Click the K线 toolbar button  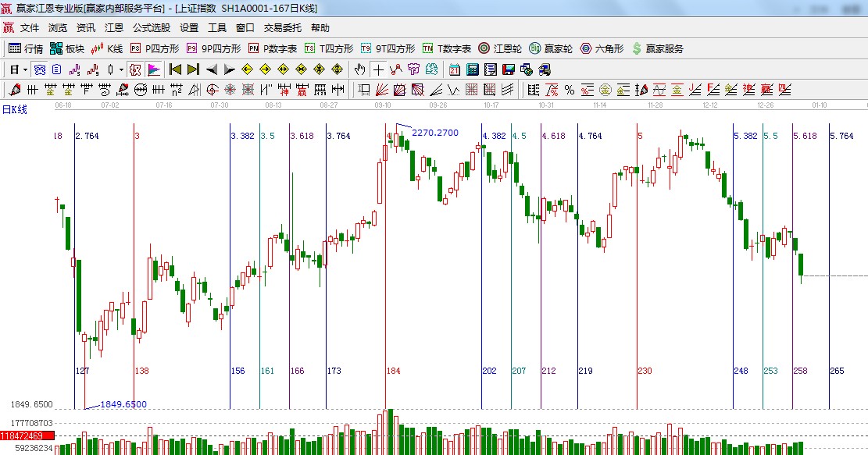107,48
